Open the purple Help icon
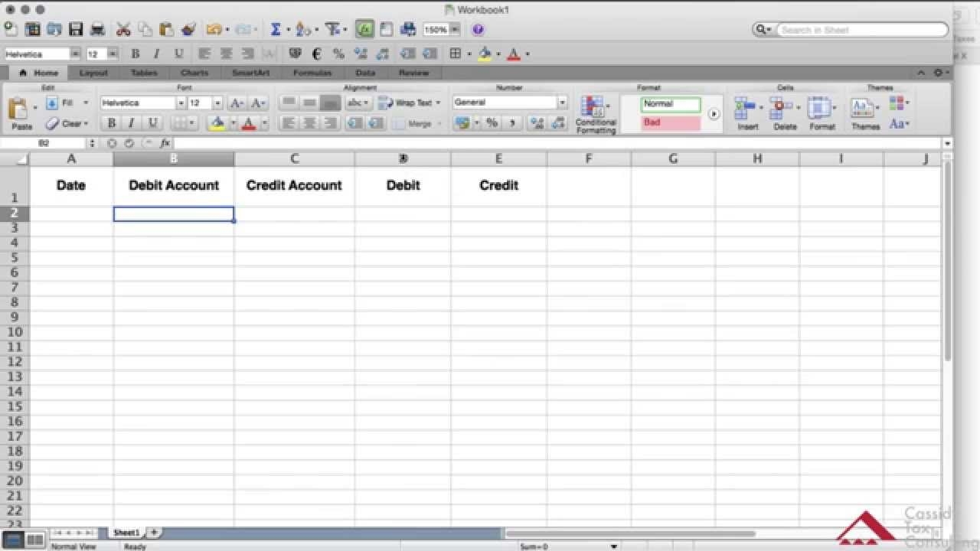Screen dimensions: 980x551 479,30
